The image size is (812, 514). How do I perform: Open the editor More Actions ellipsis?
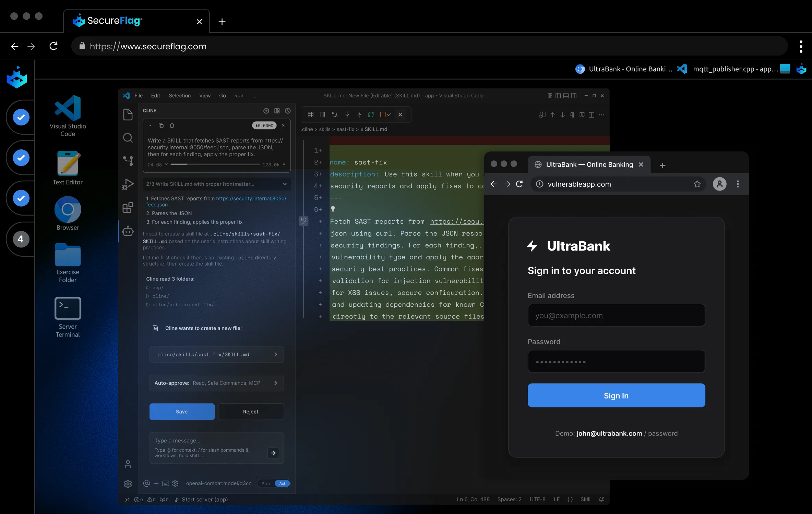pos(601,115)
